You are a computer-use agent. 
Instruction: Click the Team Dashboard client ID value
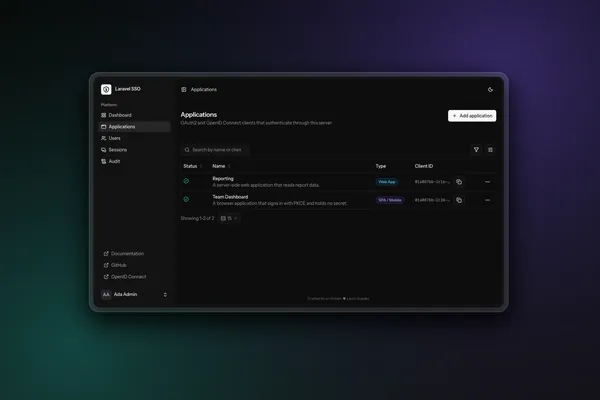(432, 200)
